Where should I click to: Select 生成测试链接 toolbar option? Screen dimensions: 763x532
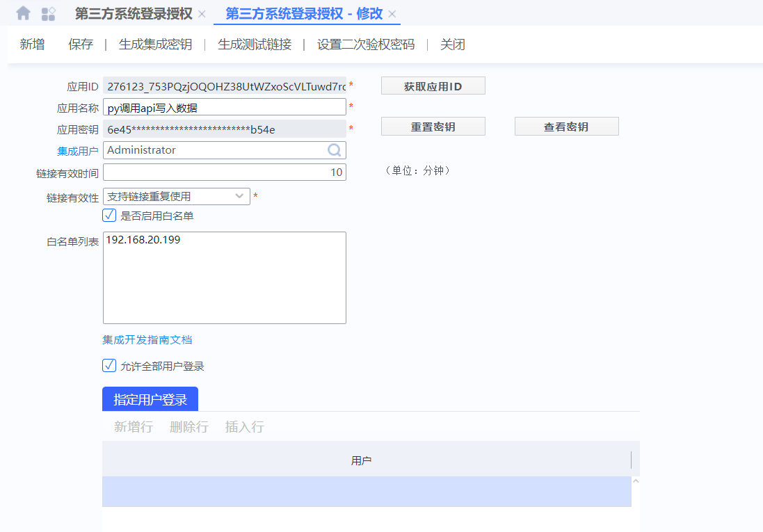255,45
